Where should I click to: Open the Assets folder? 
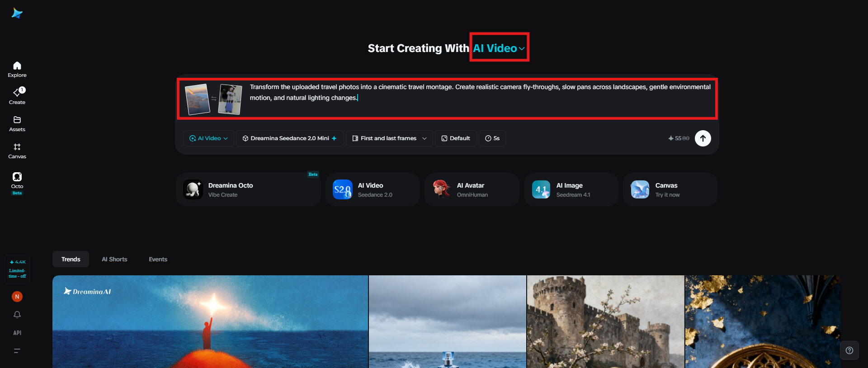17,124
